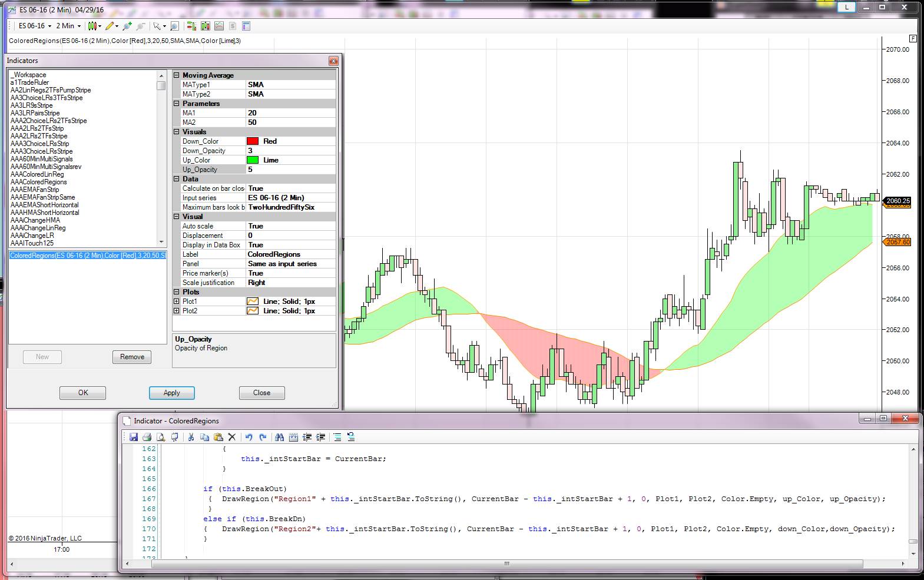This screenshot has width=924, height=580.
Task: Collapse the Data property group
Action: pos(176,179)
